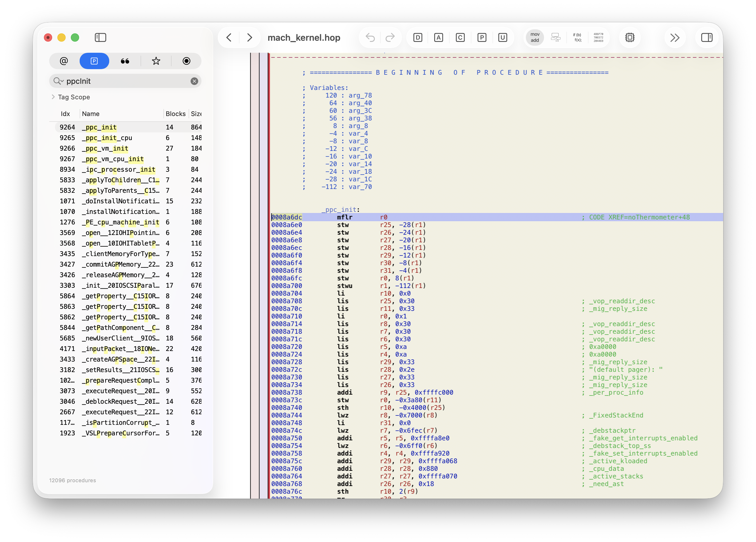Expand the Tag Scope section
The height and width of the screenshot is (542, 756).
pyautogui.click(x=54, y=97)
